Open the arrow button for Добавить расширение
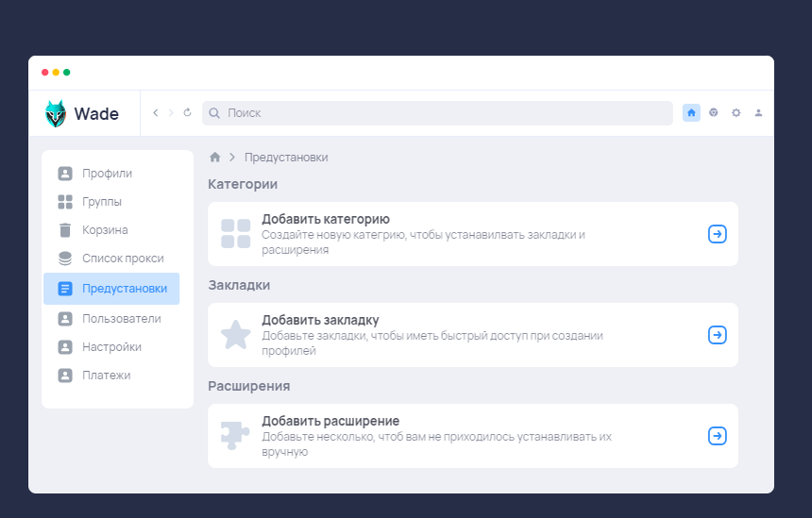The image size is (812, 518). click(718, 436)
